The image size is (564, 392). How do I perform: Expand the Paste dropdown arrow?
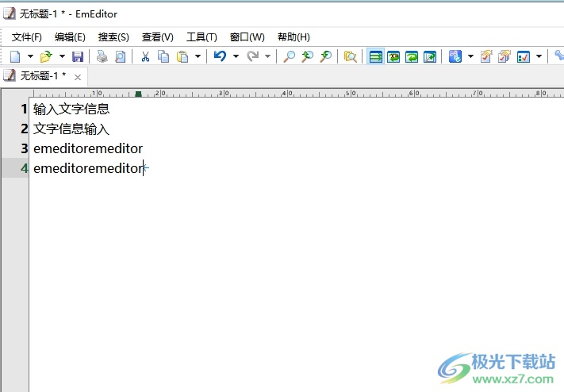(198, 56)
